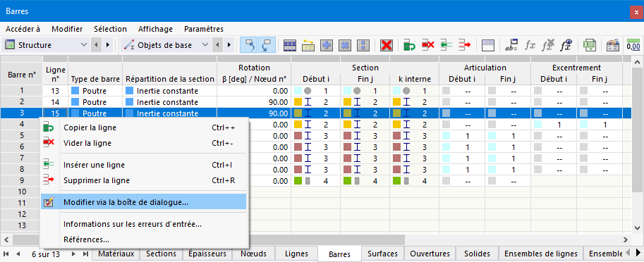Choose Modifier via la boîte de dialogue
The width and height of the screenshot is (644, 262).
pyautogui.click(x=144, y=201)
